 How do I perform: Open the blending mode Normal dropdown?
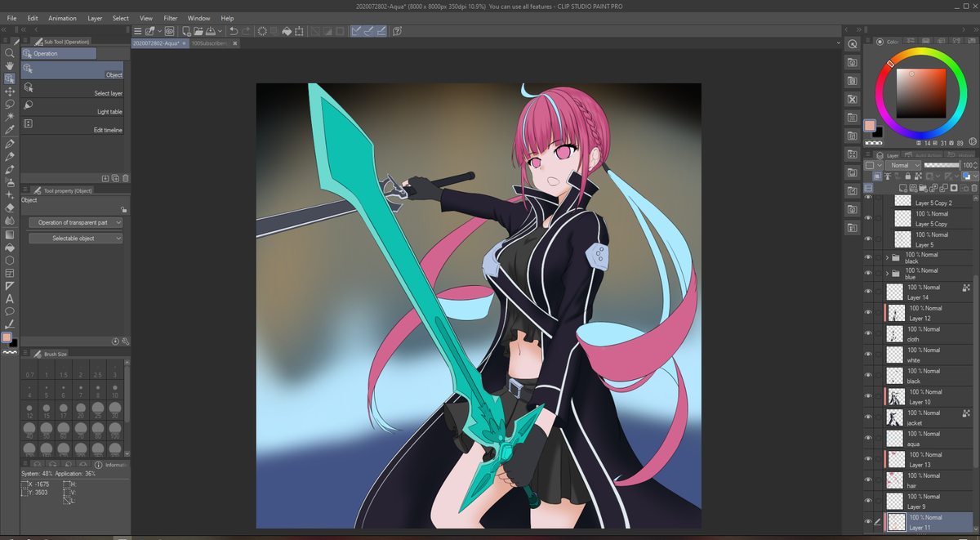coord(903,165)
